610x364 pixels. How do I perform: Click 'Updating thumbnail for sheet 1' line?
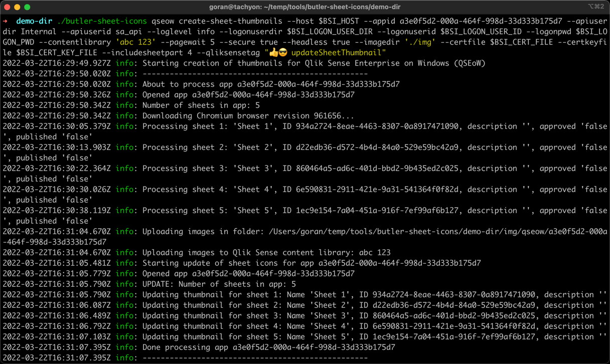305,295
